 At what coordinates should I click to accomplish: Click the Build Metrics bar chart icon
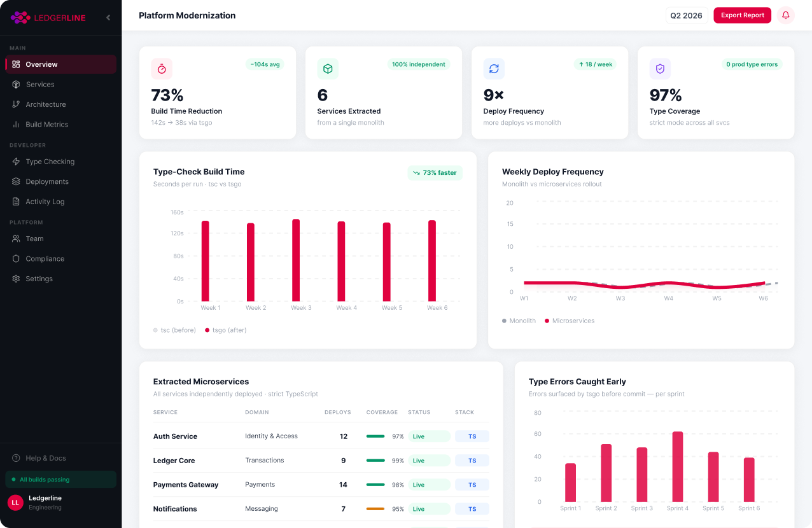(16, 124)
